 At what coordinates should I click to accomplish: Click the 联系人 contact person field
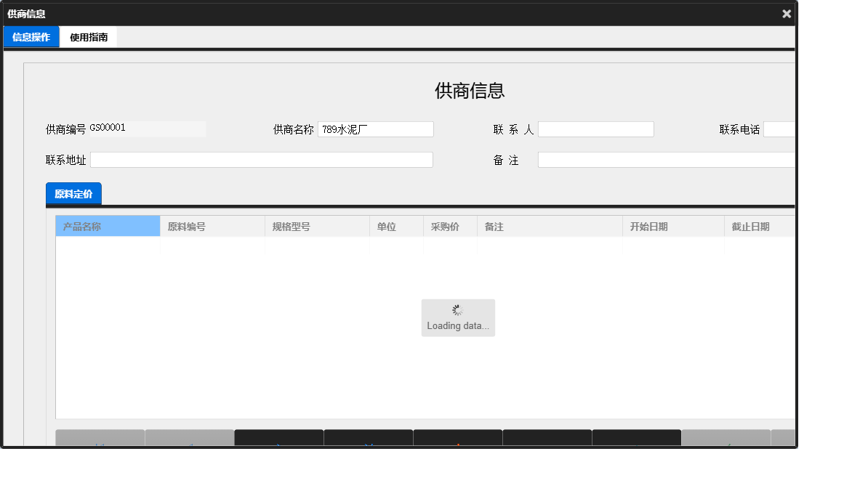point(596,129)
